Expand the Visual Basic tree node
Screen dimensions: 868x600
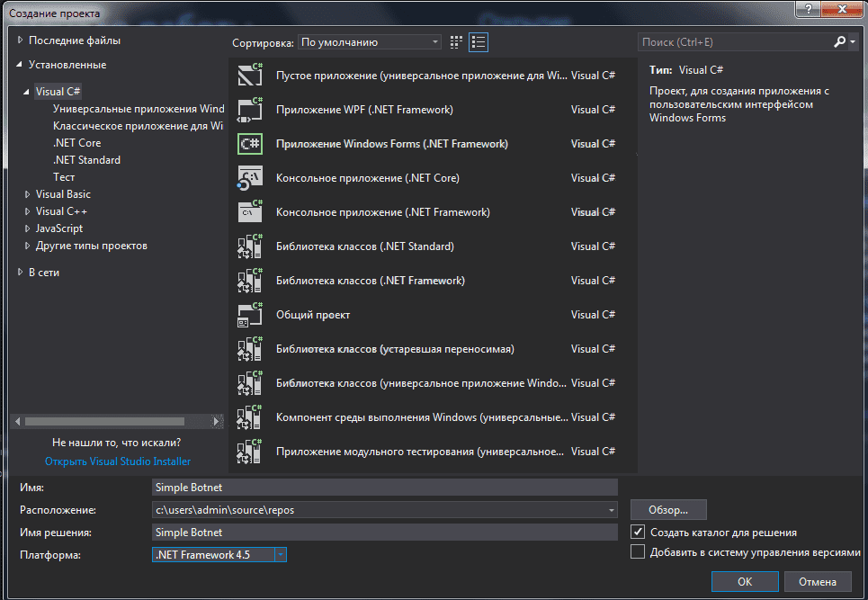pos(27,194)
